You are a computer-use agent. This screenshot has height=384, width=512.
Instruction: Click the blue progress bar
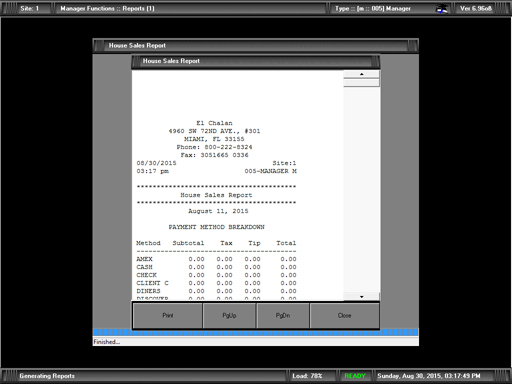point(255,332)
